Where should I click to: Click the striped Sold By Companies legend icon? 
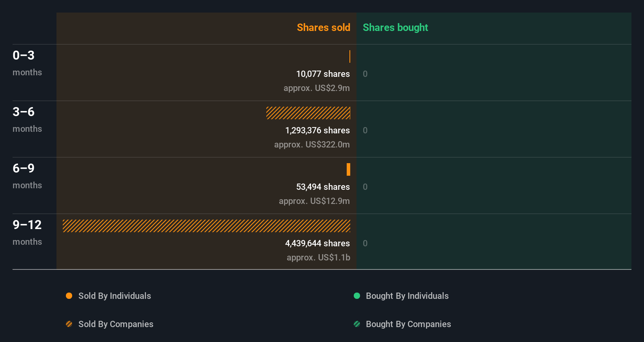(69, 324)
